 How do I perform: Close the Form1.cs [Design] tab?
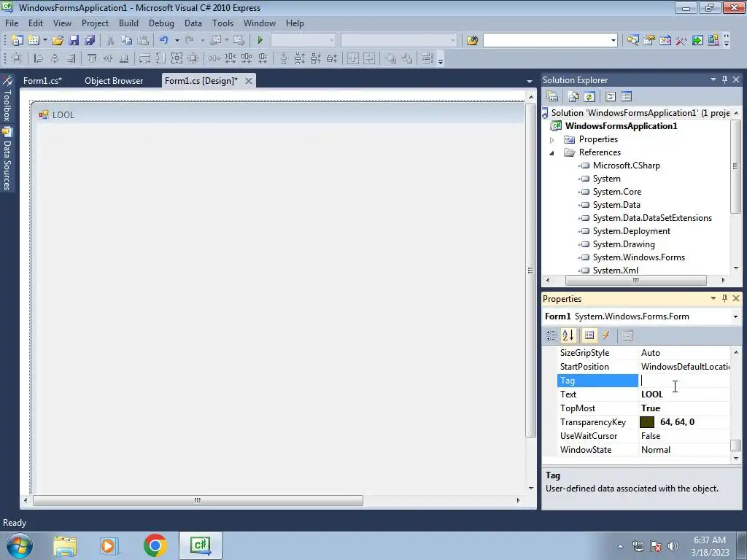[248, 81]
